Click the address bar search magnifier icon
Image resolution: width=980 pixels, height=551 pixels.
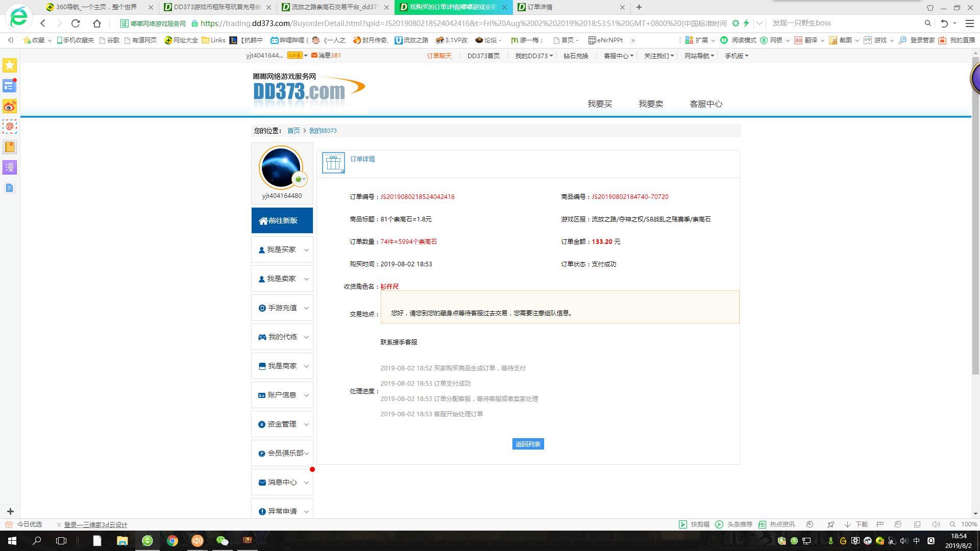click(927, 23)
